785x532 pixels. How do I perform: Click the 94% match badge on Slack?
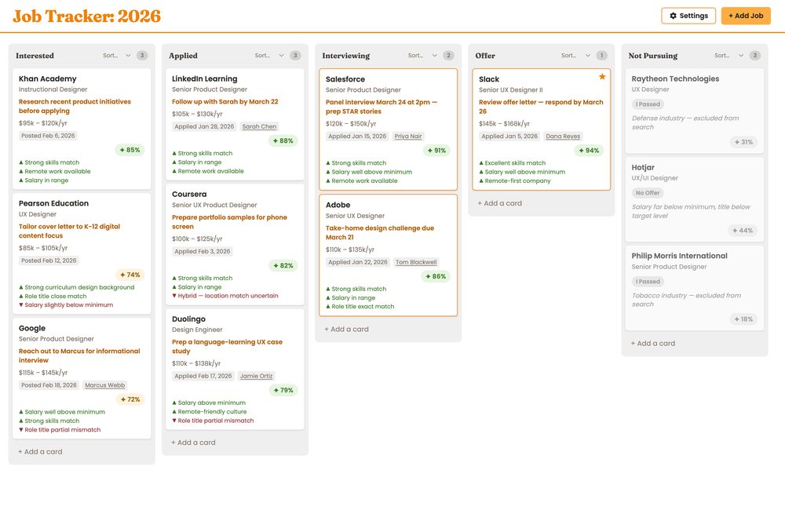(x=589, y=150)
